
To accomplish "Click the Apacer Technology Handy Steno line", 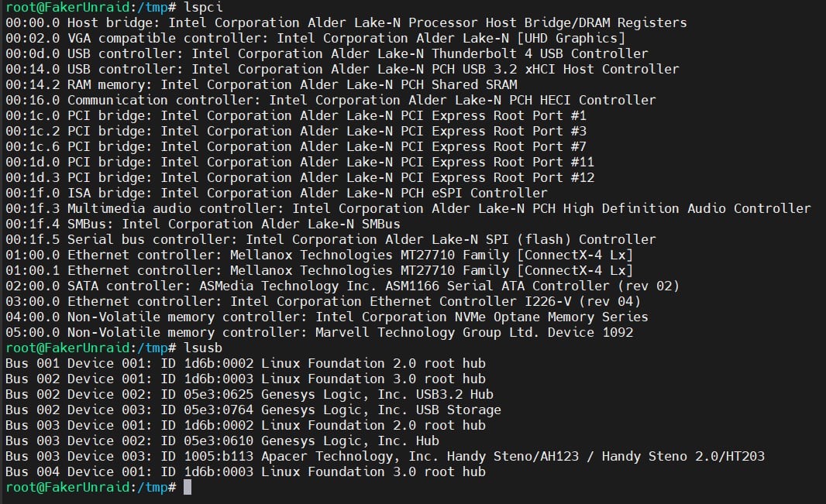I will coord(385,456).
